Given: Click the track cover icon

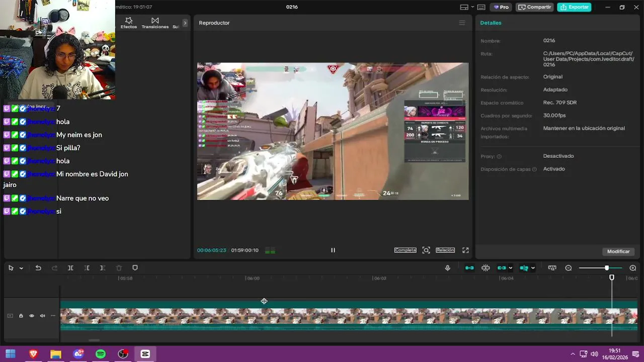Looking at the screenshot, I should (x=10, y=316).
